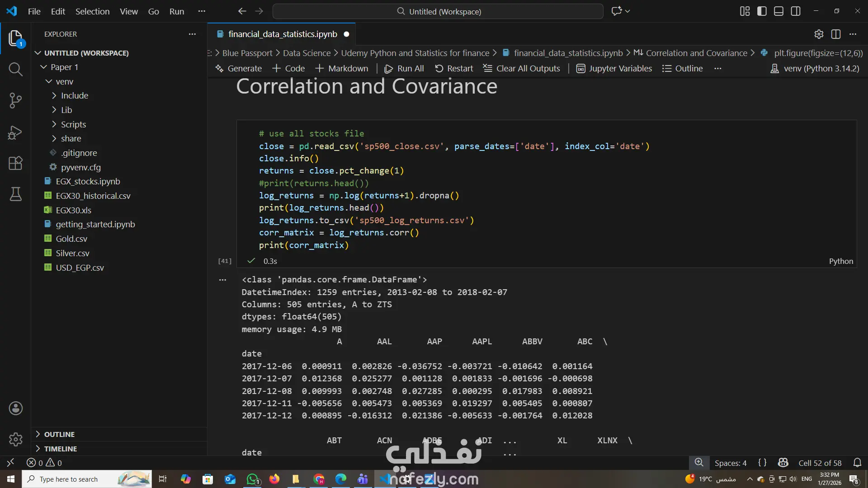The width and height of the screenshot is (868, 488).
Task: Open the Accounts icon in activity bar
Action: pos(15,408)
